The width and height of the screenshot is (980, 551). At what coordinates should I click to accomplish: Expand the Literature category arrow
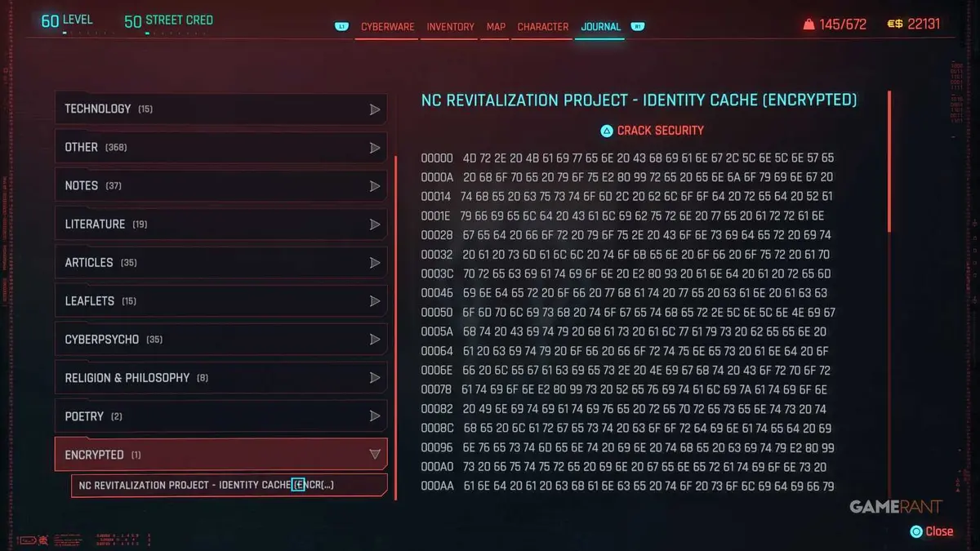click(375, 224)
